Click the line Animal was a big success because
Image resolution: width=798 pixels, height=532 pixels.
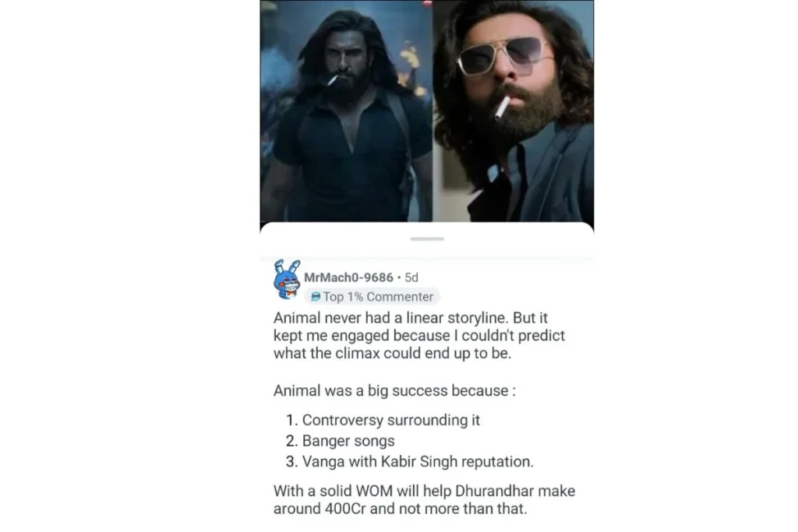click(394, 390)
